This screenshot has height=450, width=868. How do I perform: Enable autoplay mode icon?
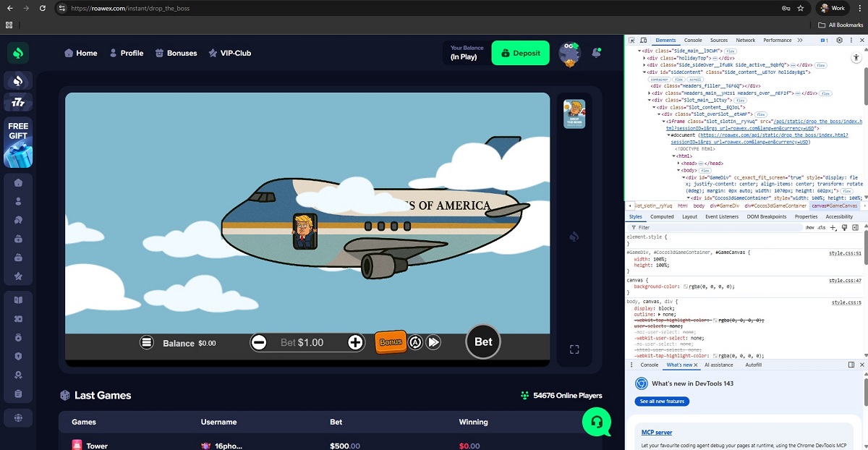(x=415, y=342)
